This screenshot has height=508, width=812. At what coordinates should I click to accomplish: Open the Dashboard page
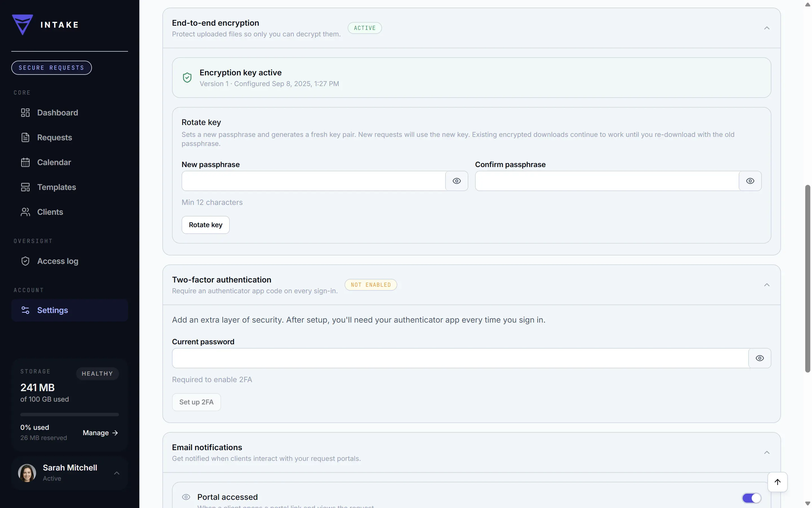click(69, 113)
